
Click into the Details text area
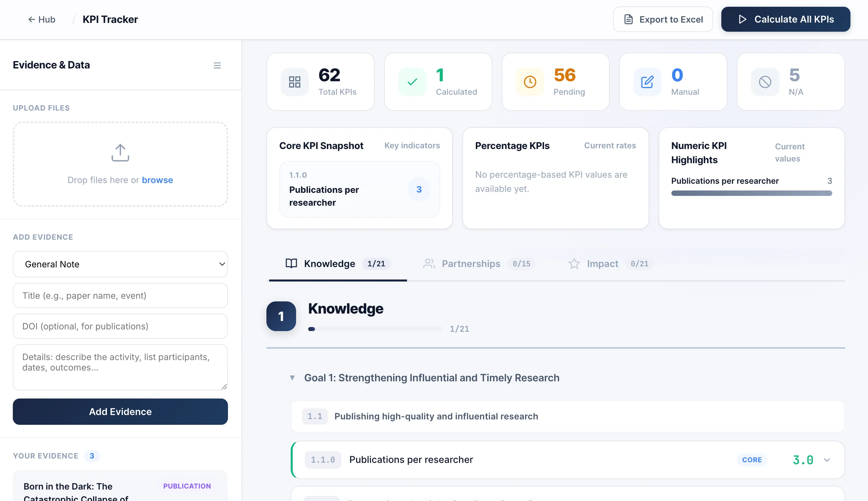(x=120, y=367)
